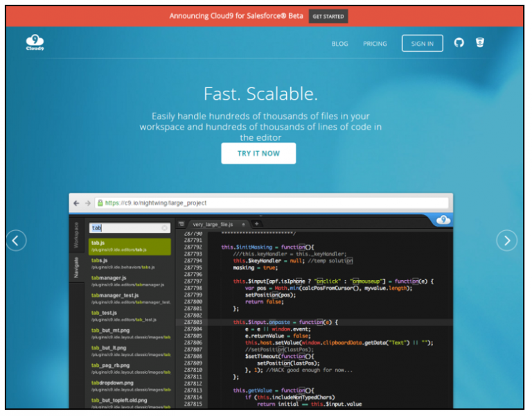532x416 pixels.
Task: Visit the PRICING page
Action: point(375,44)
